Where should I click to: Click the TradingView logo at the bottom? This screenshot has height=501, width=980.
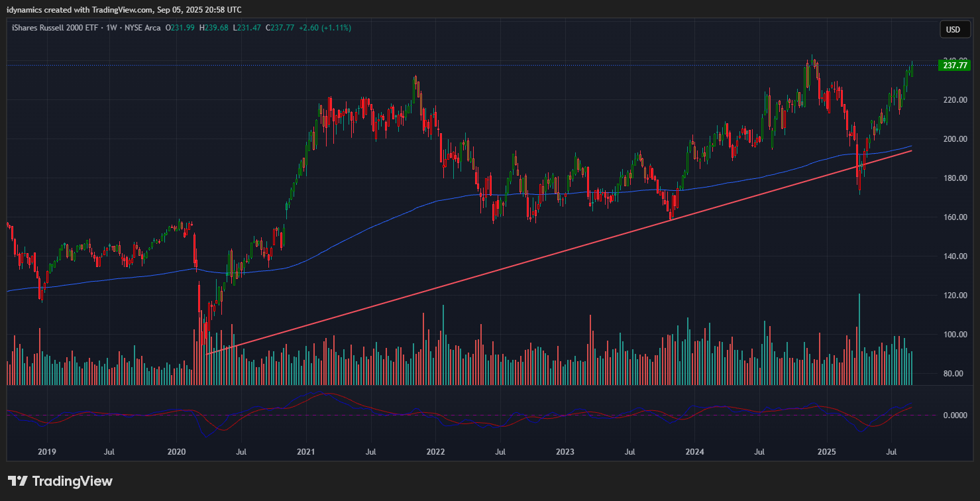(60, 481)
